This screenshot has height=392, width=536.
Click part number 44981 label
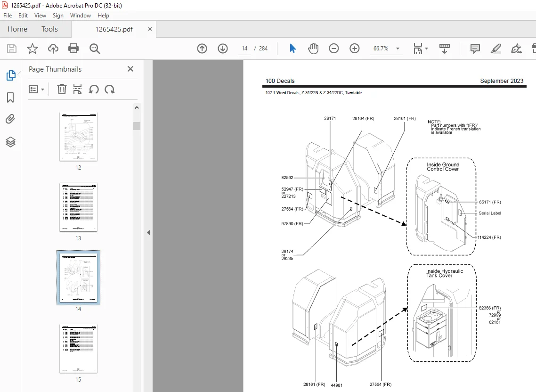click(x=336, y=385)
